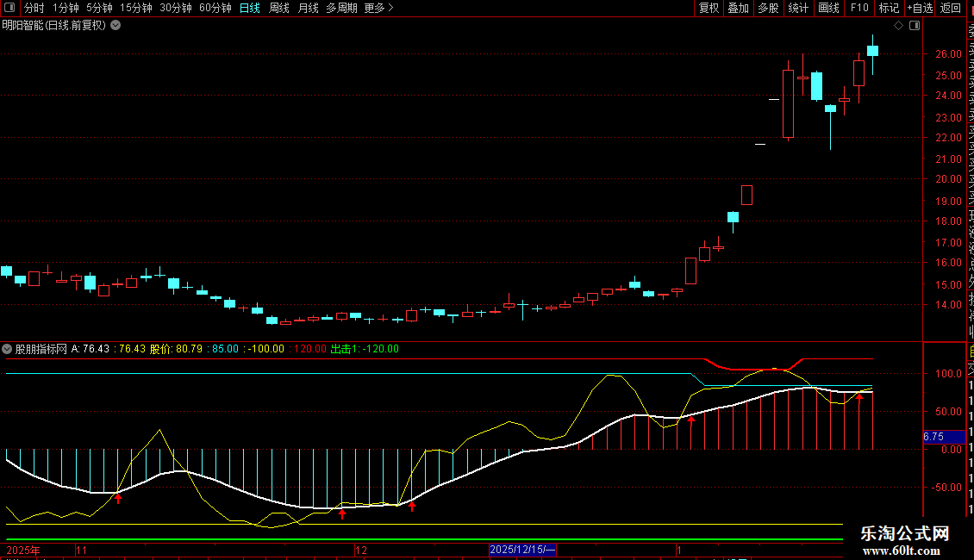Viewport: 974px width, 560px height.
Task: Click the -50.00 indicator axis label
Action: click(947, 488)
